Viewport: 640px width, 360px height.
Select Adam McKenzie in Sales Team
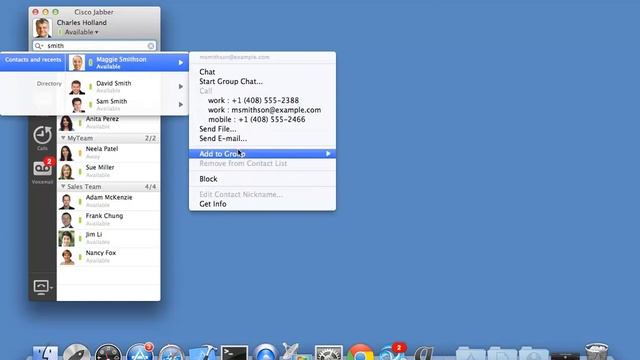pyautogui.click(x=108, y=201)
